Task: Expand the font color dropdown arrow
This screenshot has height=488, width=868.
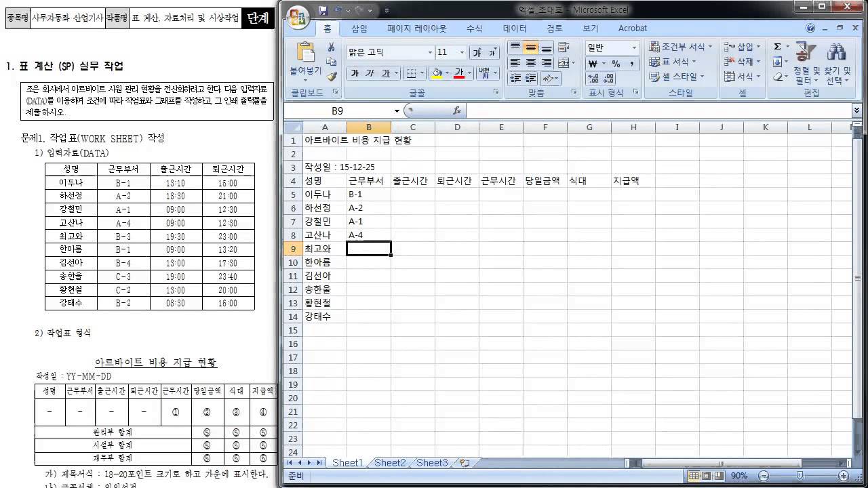Action: (x=470, y=73)
